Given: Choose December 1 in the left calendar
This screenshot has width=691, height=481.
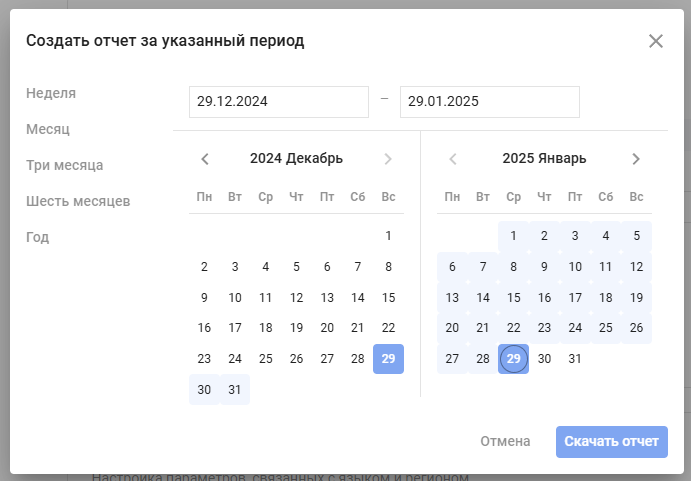Looking at the screenshot, I should pos(388,236).
